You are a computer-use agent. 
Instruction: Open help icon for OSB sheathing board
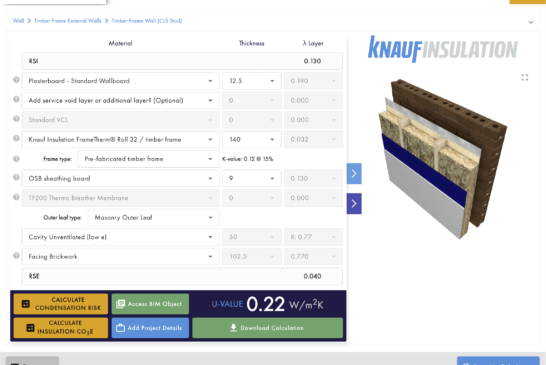(16, 177)
